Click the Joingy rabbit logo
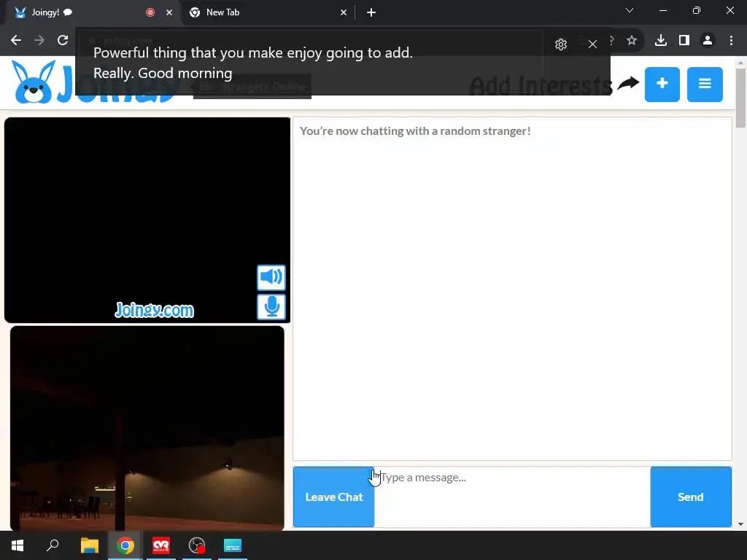 [34, 82]
